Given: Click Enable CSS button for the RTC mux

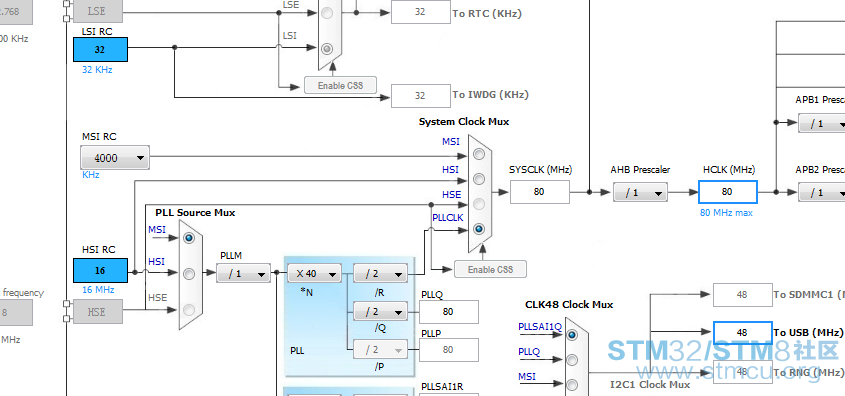Looking at the screenshot, I should (340, 85).
